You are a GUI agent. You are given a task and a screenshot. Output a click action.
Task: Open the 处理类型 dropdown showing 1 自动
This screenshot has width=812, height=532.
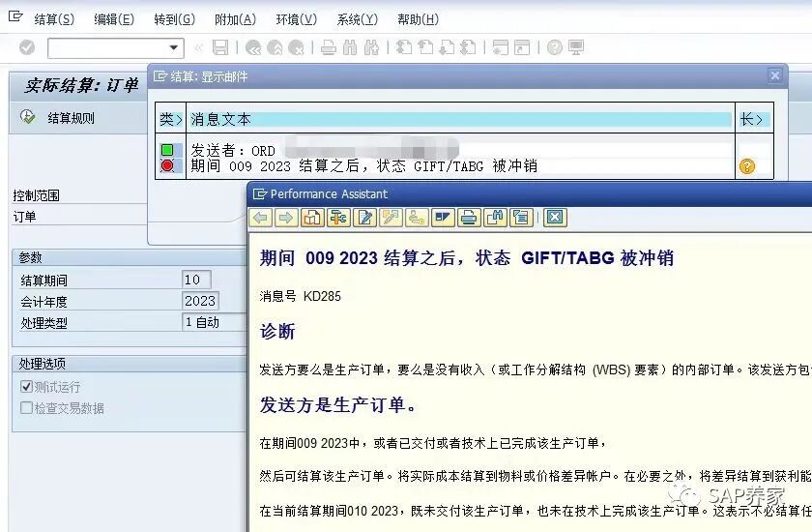coord(214,322)
